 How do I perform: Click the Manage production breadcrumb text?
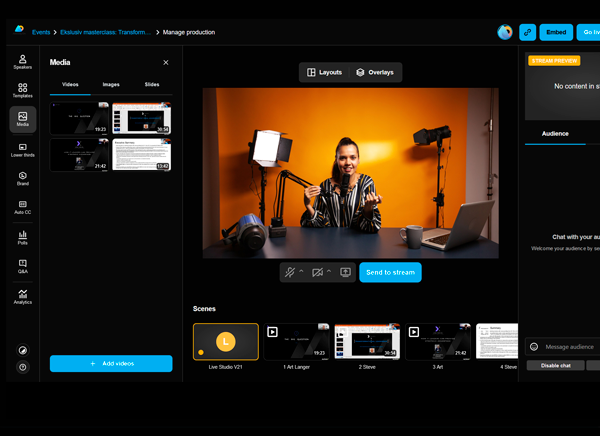click(189, 32)
